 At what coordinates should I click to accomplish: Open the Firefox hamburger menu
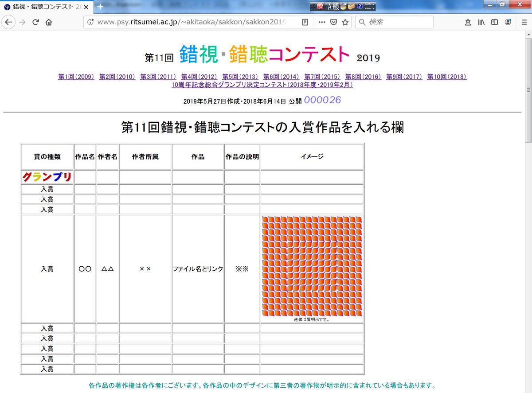point(524,22)
